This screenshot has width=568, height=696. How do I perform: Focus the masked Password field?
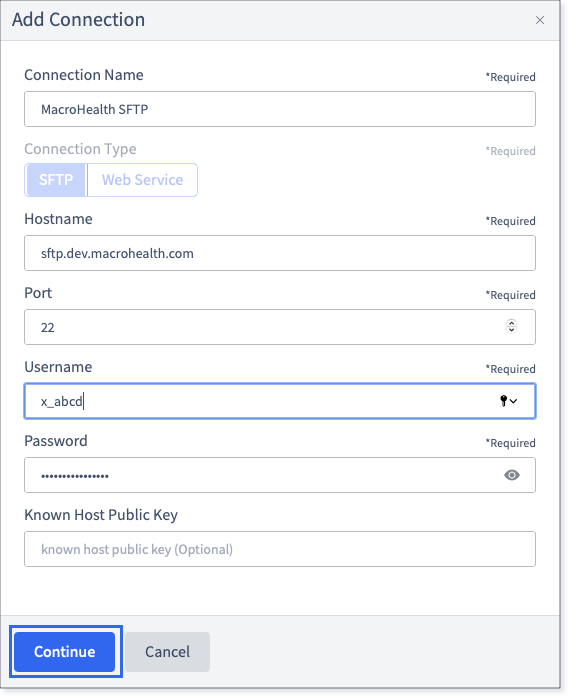(280, 475)
